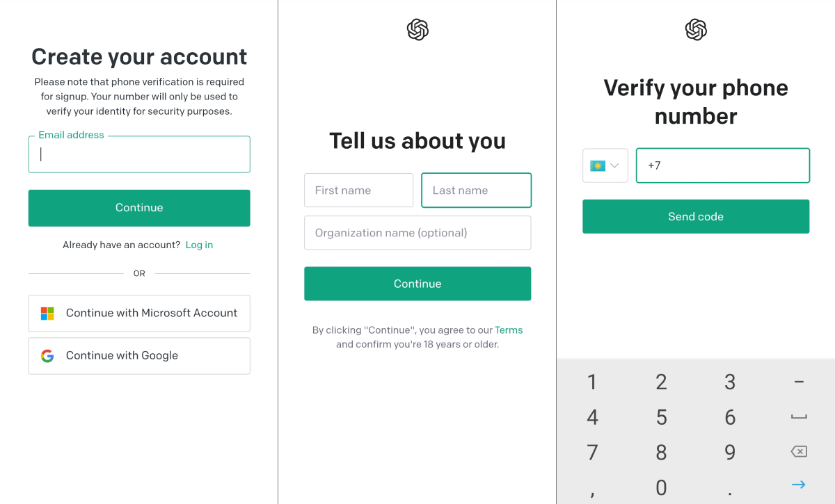Click the Google logo icon
This screenshot has height=504, width=835.
tap(47, 356)
